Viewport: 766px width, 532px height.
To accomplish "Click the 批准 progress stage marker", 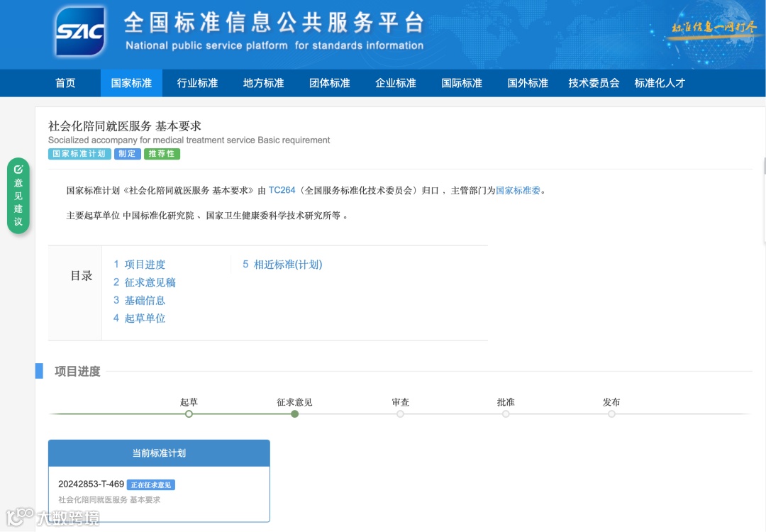I will click(x=506, y=414).
